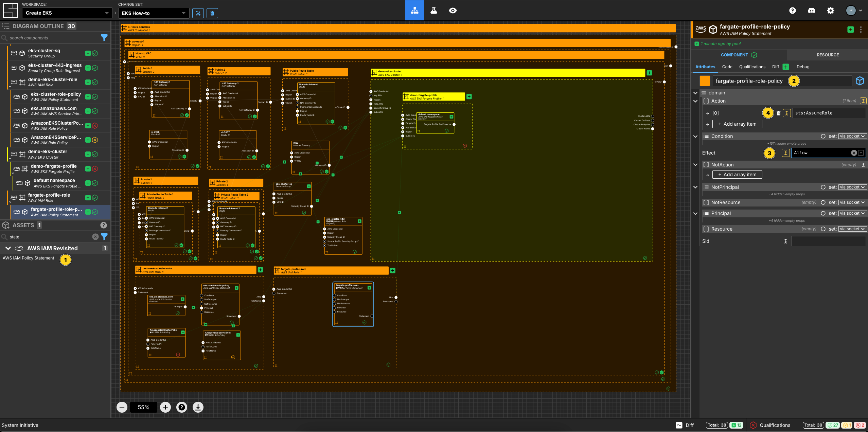The height and width of the screenshot is (432, 868).
Task: Open the settings gear in top bar
Action: pyautogui.click(x=831, y=11)
